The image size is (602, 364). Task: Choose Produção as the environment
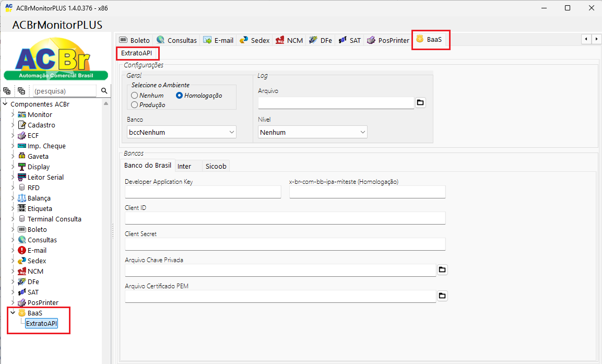point(135,105)
